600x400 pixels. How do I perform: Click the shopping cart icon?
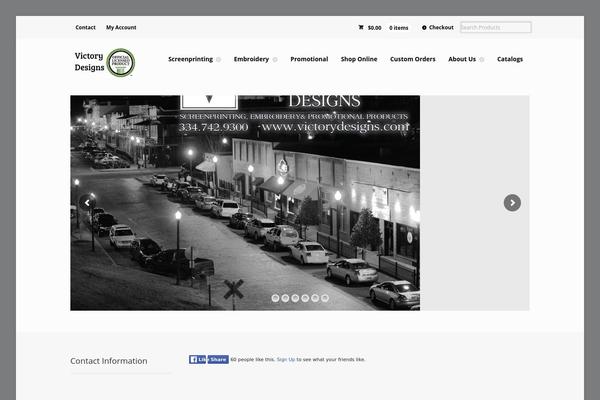361,27
